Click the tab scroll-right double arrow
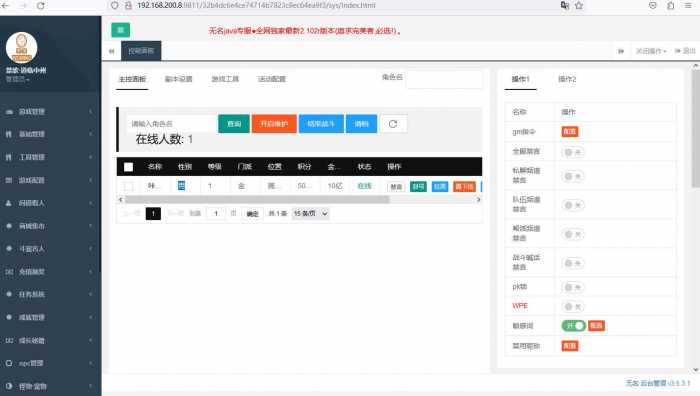This screenshot has height=396, width=700. tap(621, 51)
